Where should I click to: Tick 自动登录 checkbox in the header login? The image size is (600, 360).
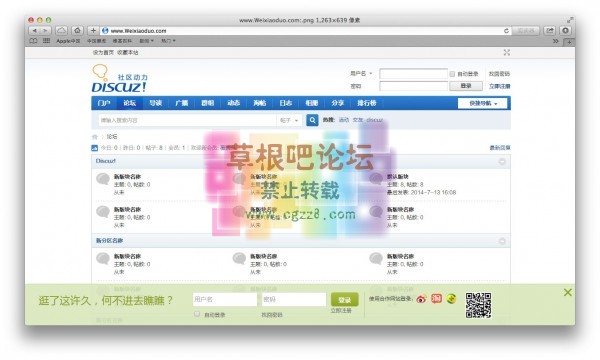pyautogui.click(x=452, y=74)
